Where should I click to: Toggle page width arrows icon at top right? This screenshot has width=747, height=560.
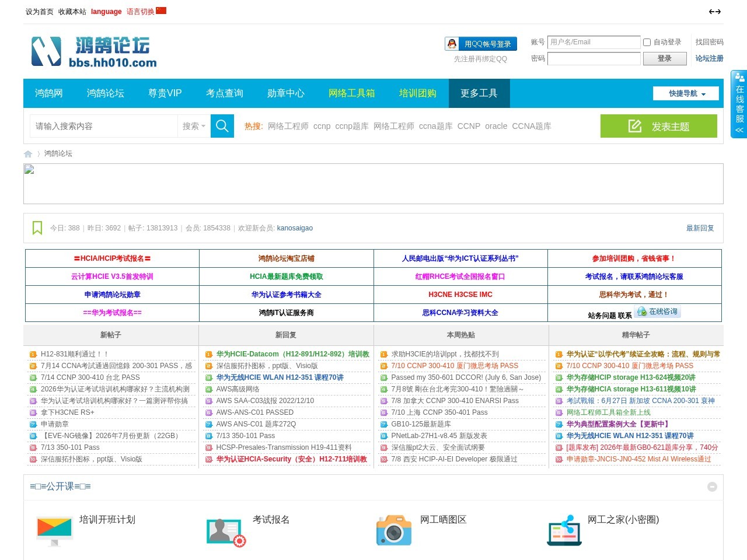pos(714,12)
